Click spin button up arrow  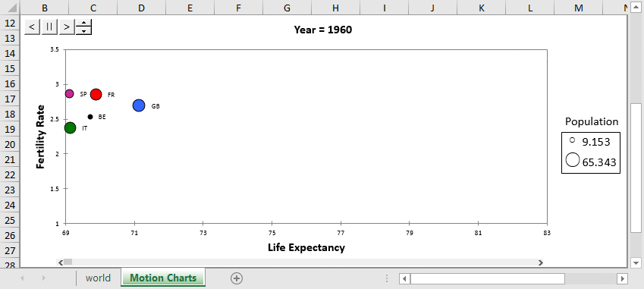tap(83, 24)
